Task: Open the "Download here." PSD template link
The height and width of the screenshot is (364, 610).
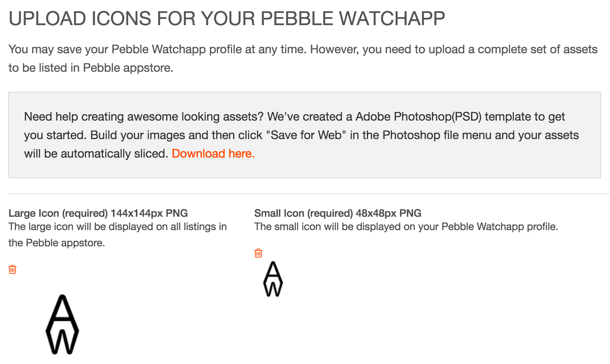Action: 213,154
